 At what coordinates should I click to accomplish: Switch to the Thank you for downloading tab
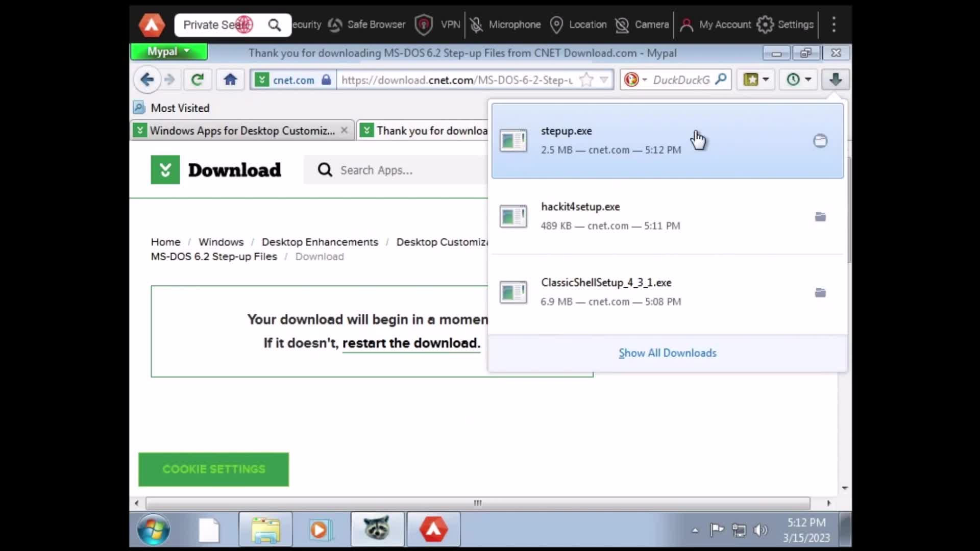coord(424,131)
